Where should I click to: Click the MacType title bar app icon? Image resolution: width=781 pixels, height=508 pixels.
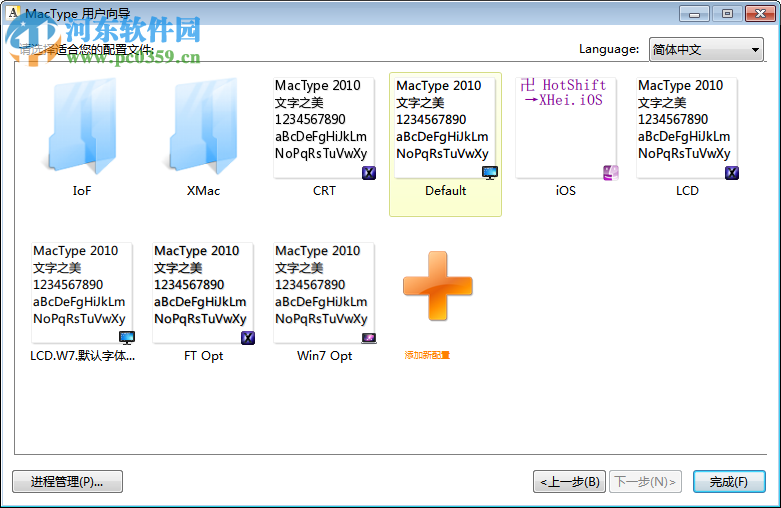coord(13,12)
